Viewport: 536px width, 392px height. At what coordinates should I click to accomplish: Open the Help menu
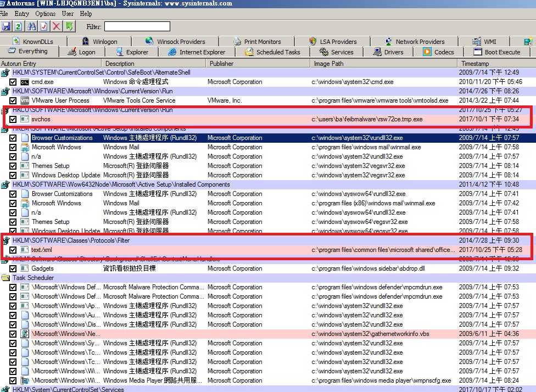click(x=86, y=14)
